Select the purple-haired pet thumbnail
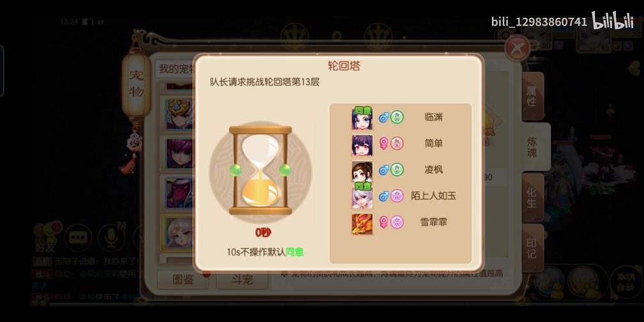The width and height of the screenshot is (644, 322). (180, 153)
